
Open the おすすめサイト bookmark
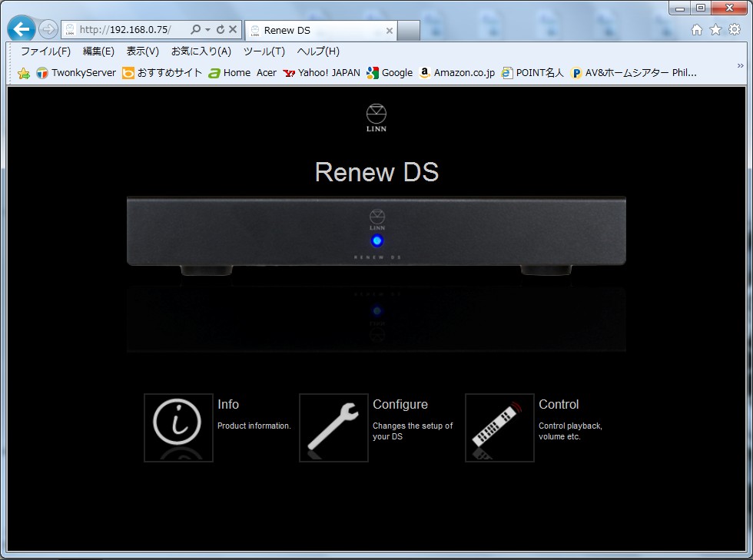pos(162,73)
